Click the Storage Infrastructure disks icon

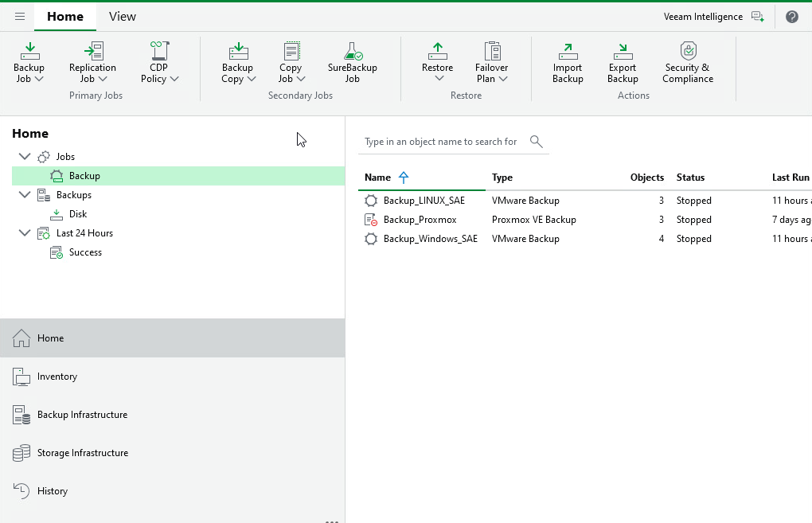21,453
